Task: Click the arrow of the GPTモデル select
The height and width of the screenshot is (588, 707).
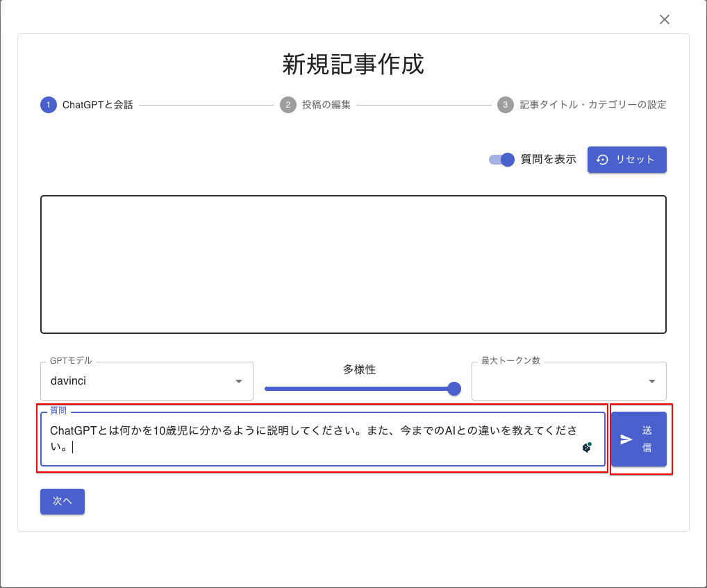Action: point(239,382)
